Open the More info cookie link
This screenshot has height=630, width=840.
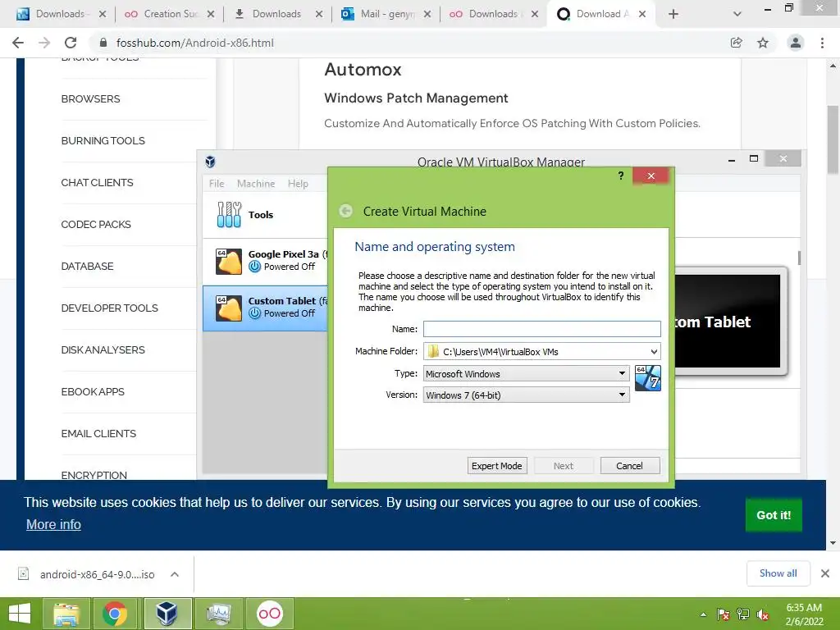tap(53, 524)
